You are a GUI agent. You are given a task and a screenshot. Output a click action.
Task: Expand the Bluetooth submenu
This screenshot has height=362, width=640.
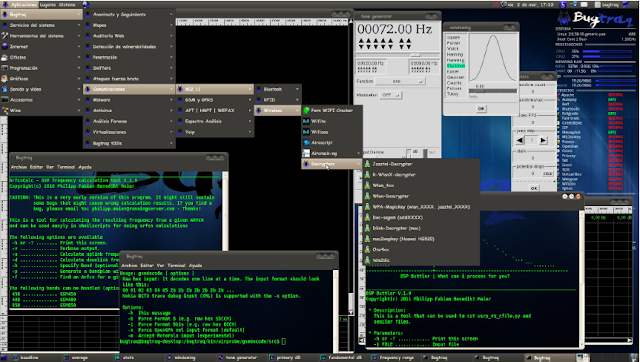(278, 89)
